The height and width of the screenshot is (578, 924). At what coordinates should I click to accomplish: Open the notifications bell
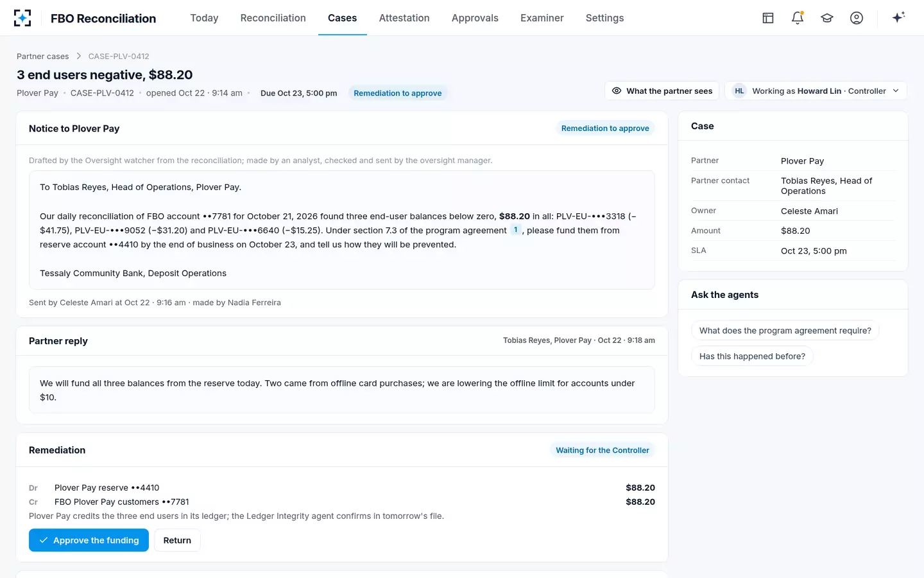[x=798, y=18]
